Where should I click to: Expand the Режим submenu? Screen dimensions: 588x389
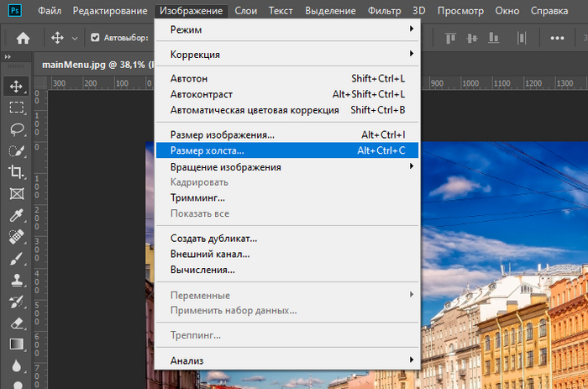coord(286,29)
